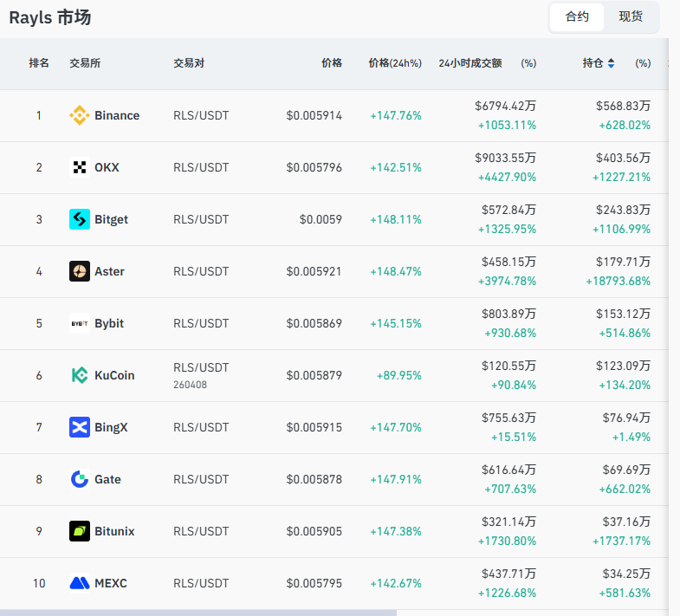The width and height of the screenshot is (680, 616).
Task: Open the OKX exchange link
Action: pos(107,167)
